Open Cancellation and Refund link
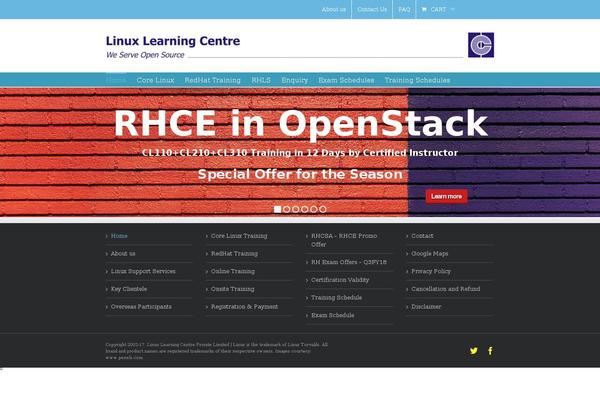Image resolution: width=600 pixels, height=400 pixels. coord(446,289)
